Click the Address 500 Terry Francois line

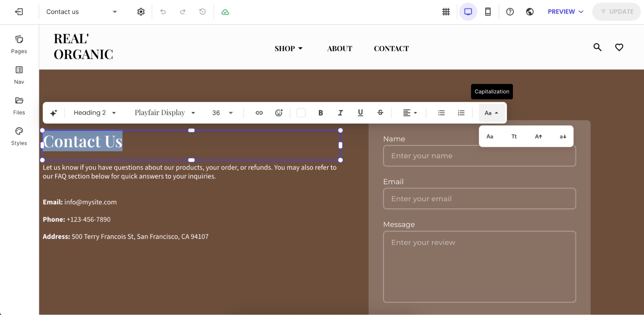click(126, 237)
